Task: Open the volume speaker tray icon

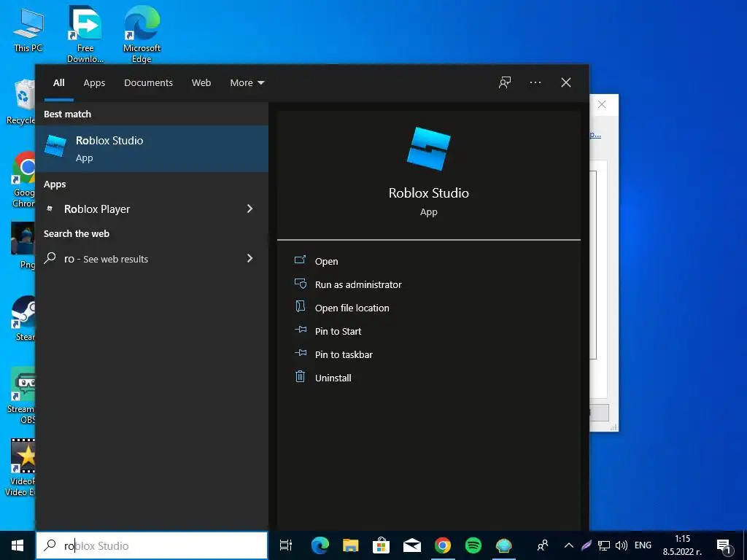Action: click(622, 545)
